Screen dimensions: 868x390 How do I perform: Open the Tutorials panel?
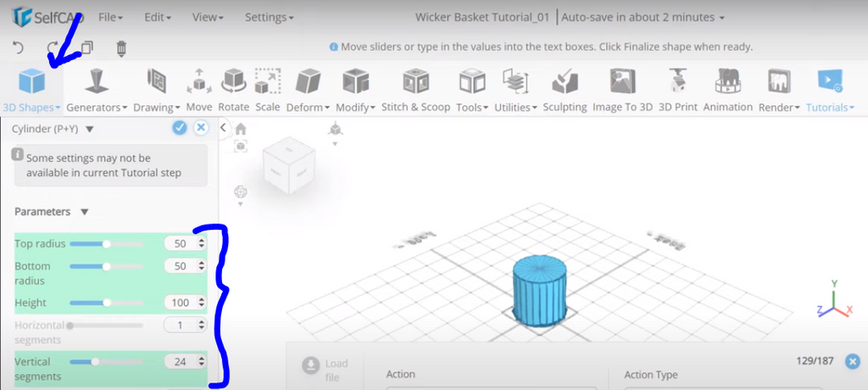coord(830,91)
